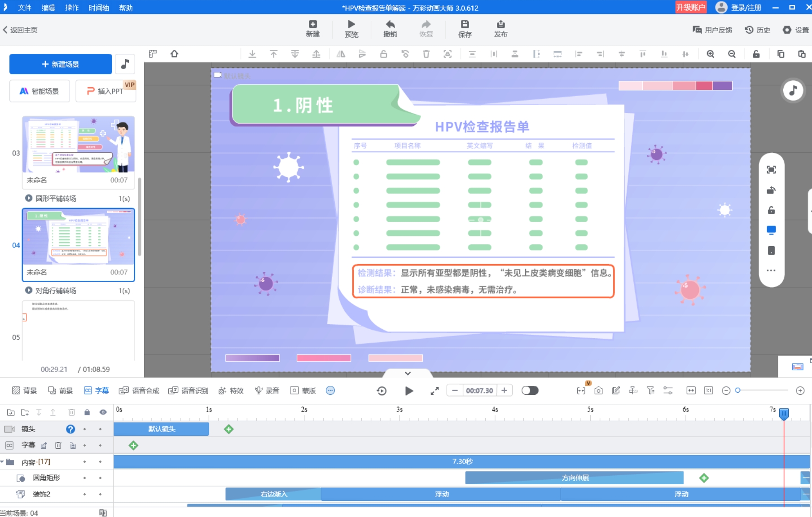Click the replay from start icon
The image size is (812, 517).
tap(382, 391)
